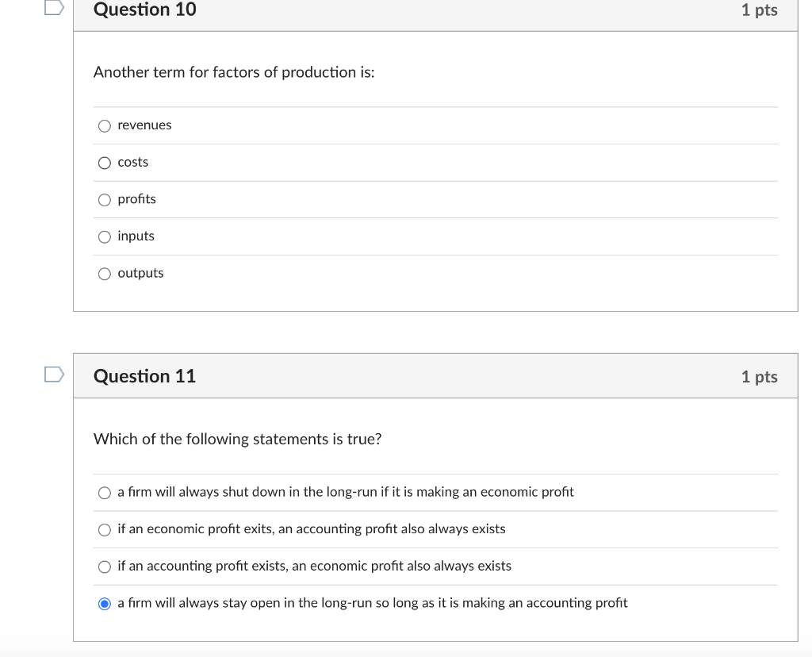The height and width of the screenshot is (657, 812).
Task: Click the "Which of the following statements" prompt
Action: click(x=237, y=439)
